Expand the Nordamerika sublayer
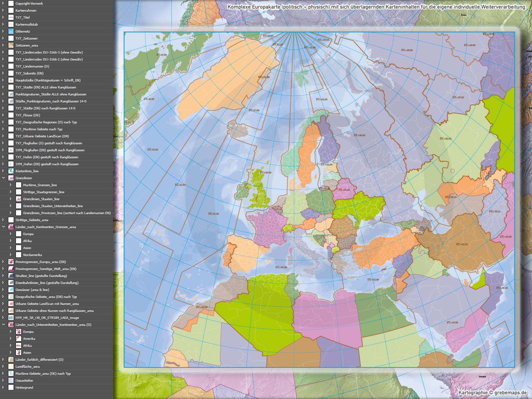Image resolution: width=532 pixels, height=399 pixels. point(11,255)
